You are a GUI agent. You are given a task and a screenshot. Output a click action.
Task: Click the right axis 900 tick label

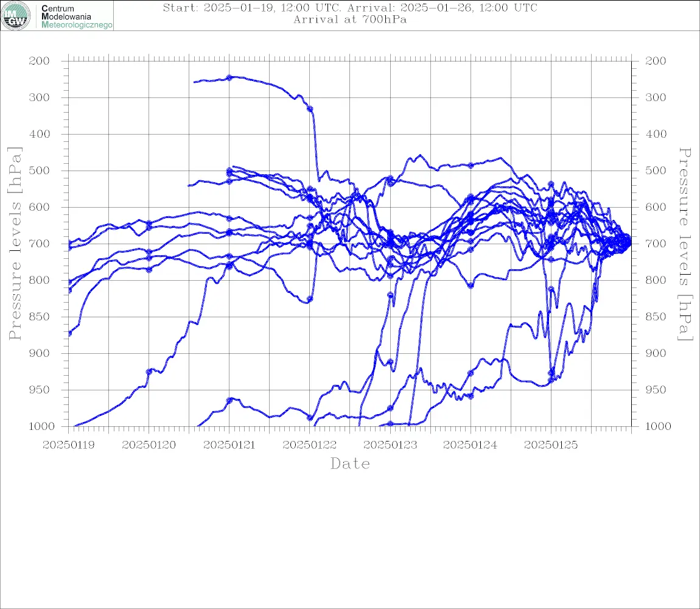pyautogui.click(x=656, y=353)
